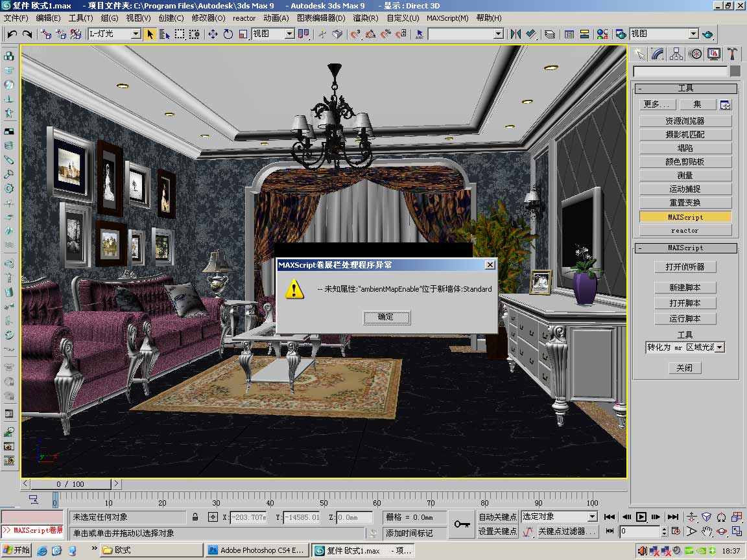Open the 选定对象 key filter dropdown
This screenshot has width=747, height=560.
[592, 517]
